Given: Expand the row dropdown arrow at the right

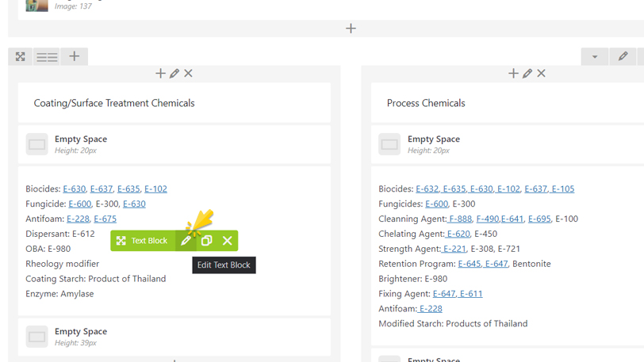Looking at the screenshot, I should coord(595,56).
